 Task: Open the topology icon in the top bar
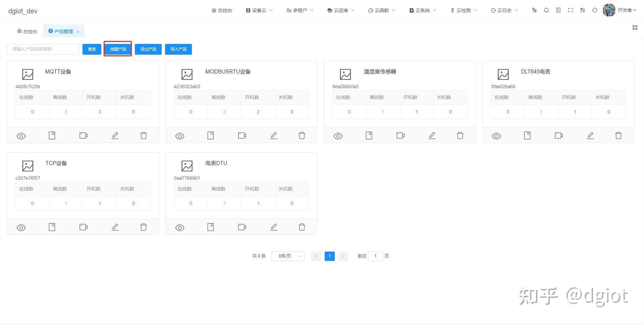coord(534,10)
